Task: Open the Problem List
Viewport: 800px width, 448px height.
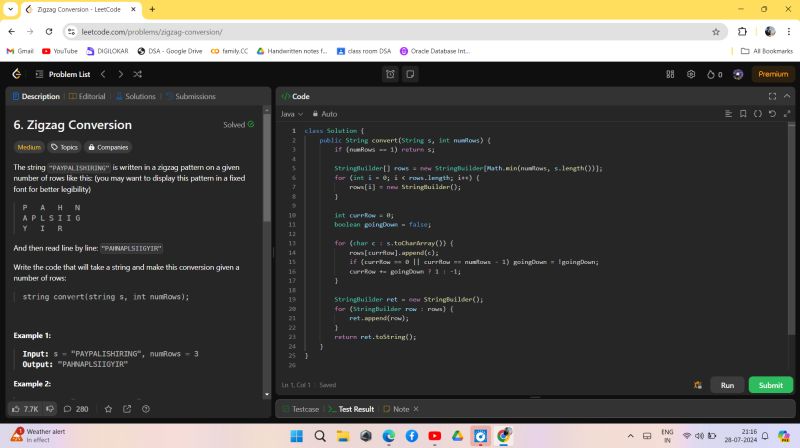Action: click(63, 74)
